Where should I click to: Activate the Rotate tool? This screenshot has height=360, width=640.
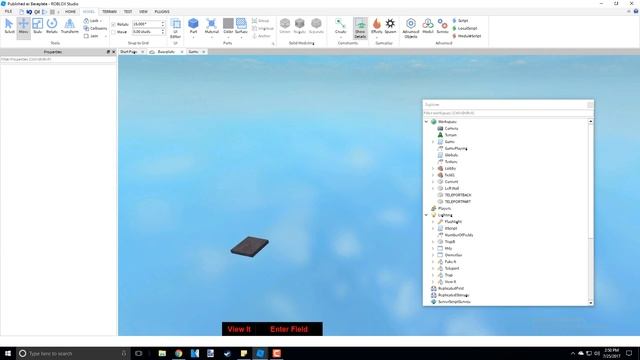[x=52, y=26]
